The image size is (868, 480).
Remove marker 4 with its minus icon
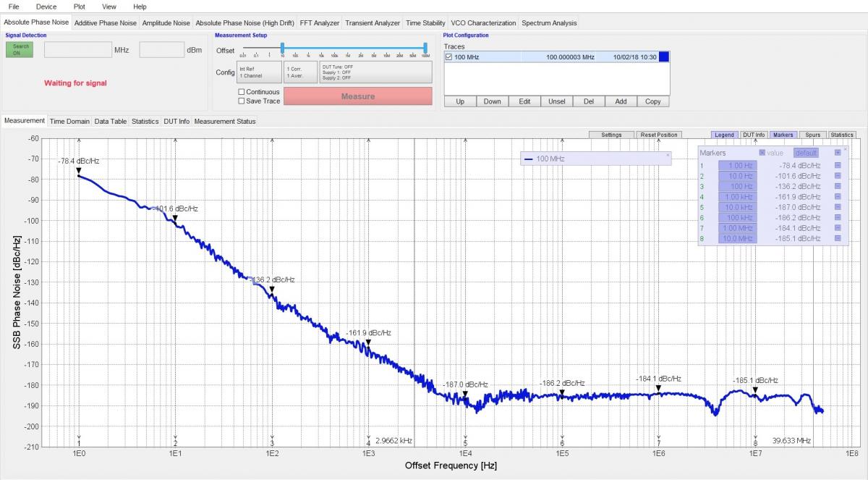click(838, 197)
